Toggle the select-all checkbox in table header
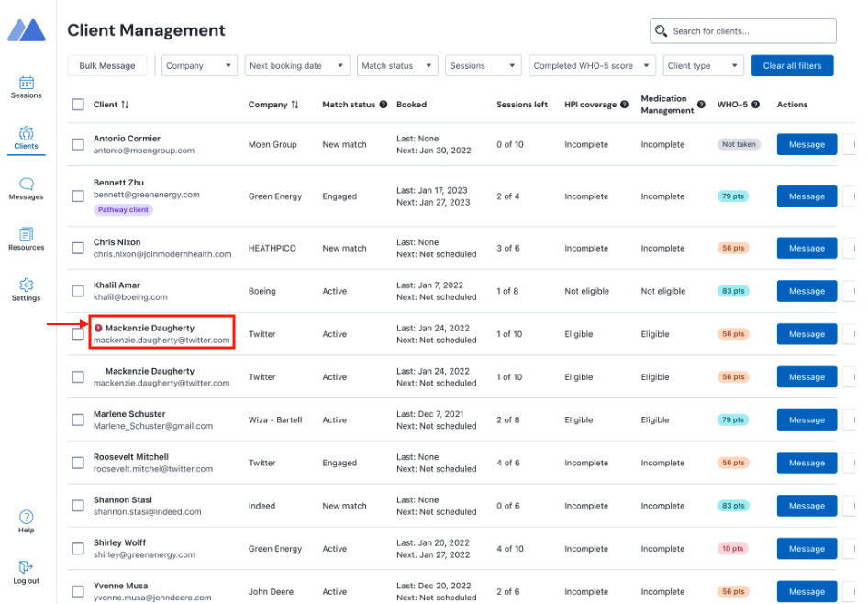Screen dimensions: 868x604 tap(78, 105)
